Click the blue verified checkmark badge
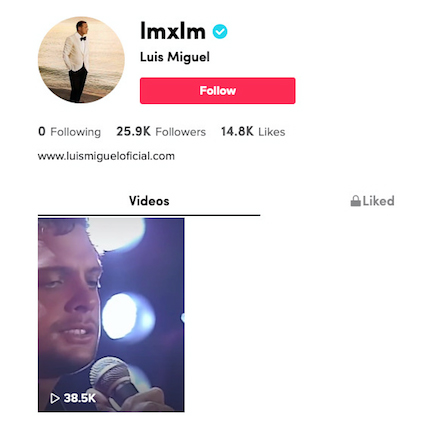 click(x=220, y=32)
